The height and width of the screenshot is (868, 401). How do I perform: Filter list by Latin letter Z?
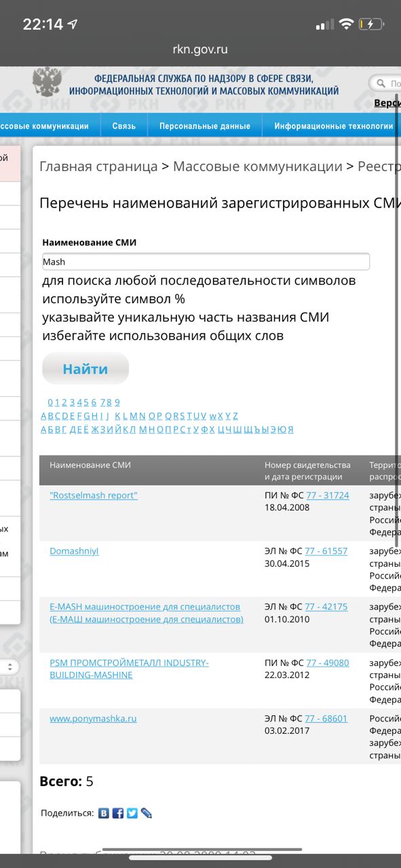[x=235, y=416]
